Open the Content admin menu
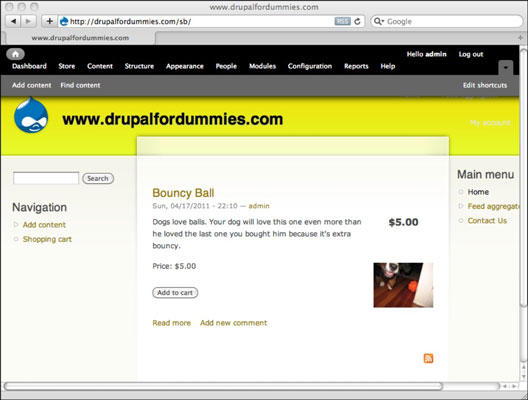The image size is (528, 400). coord(100,66)
